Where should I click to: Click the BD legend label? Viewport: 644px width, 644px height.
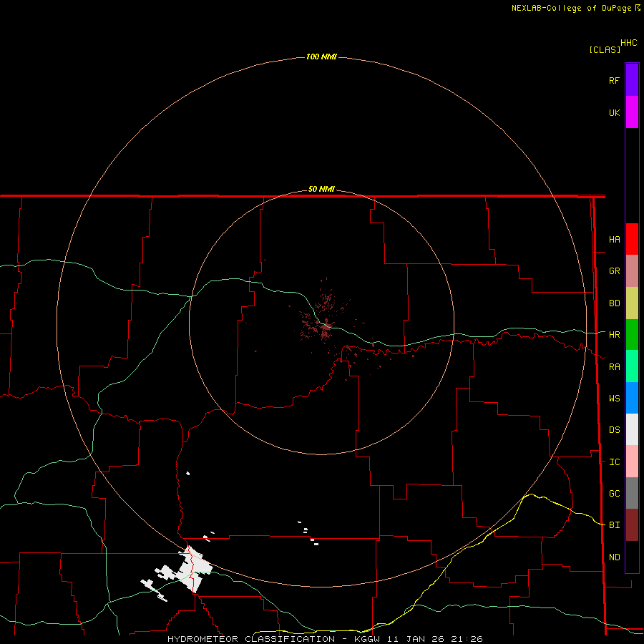coord(614,303)
